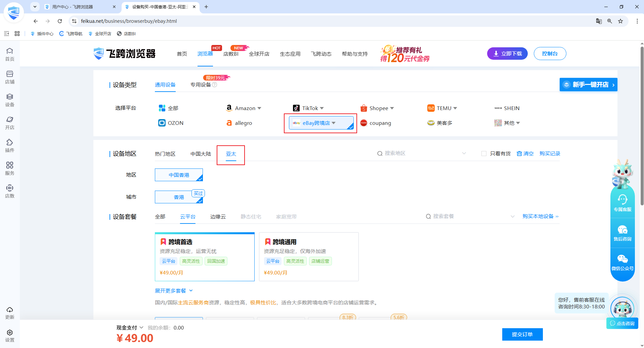The image size is (644, 348).
Task: Toggle the 香港 city option
Action: pos(179,197)
